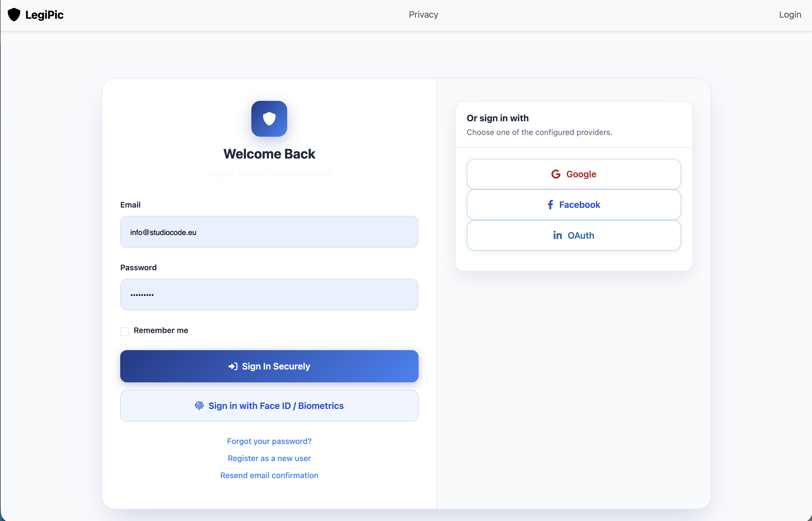Click 'Choose one of the configured providers.' text
Image resolution: width=812 pixels, height=521 pixels.
click(540, 132)
